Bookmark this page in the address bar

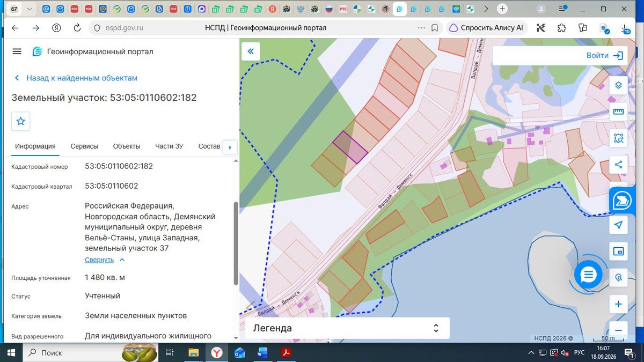[x=435, y=28]
